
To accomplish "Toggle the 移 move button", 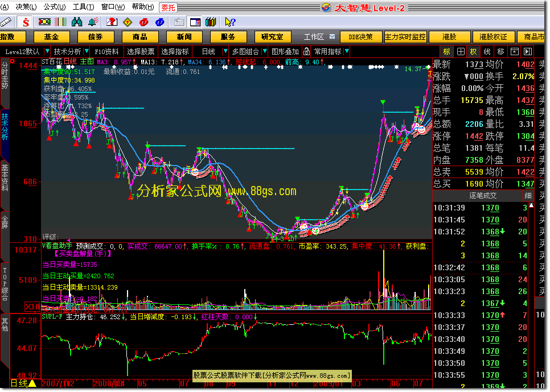I will [x=500, y=52].
